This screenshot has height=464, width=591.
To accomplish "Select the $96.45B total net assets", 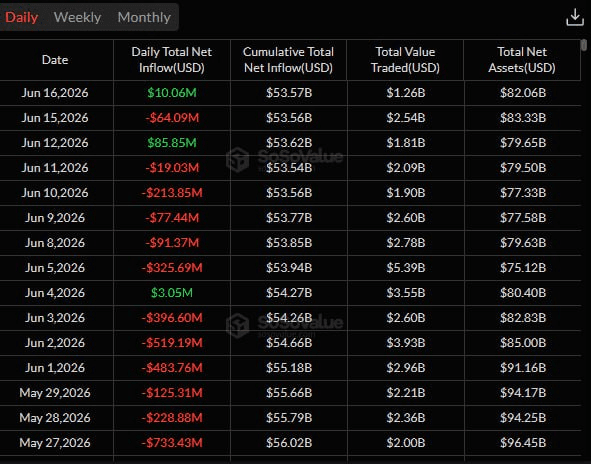I will [x=523, y=443].
